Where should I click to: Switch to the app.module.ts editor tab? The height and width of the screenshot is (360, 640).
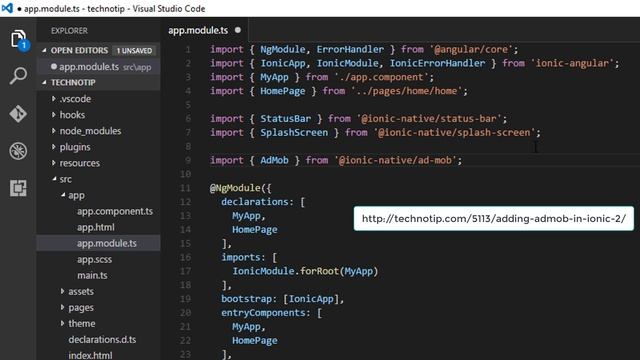click(198, 30)
